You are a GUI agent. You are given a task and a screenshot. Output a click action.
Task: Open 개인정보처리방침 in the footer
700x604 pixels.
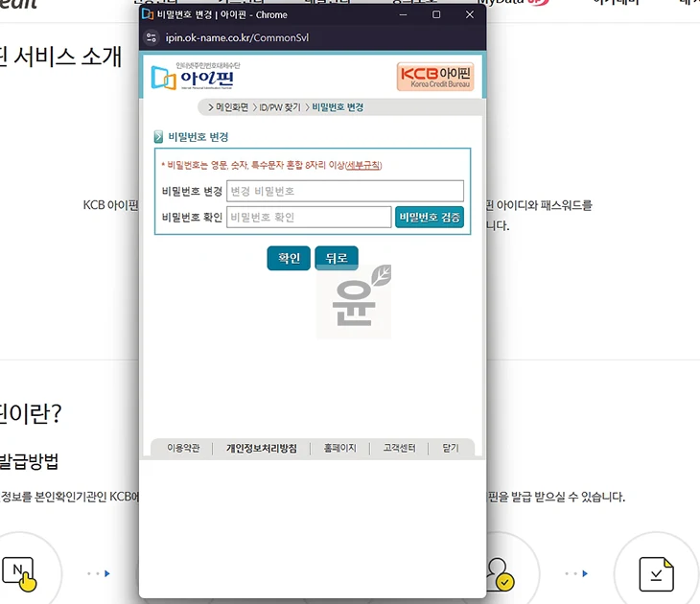tap(262, 448)
